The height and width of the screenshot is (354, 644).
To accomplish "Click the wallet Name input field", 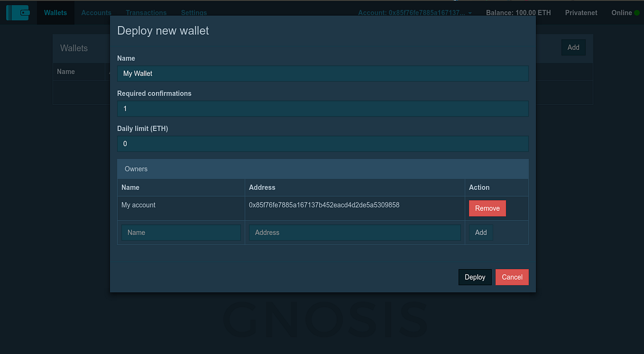I will [323, 74].
